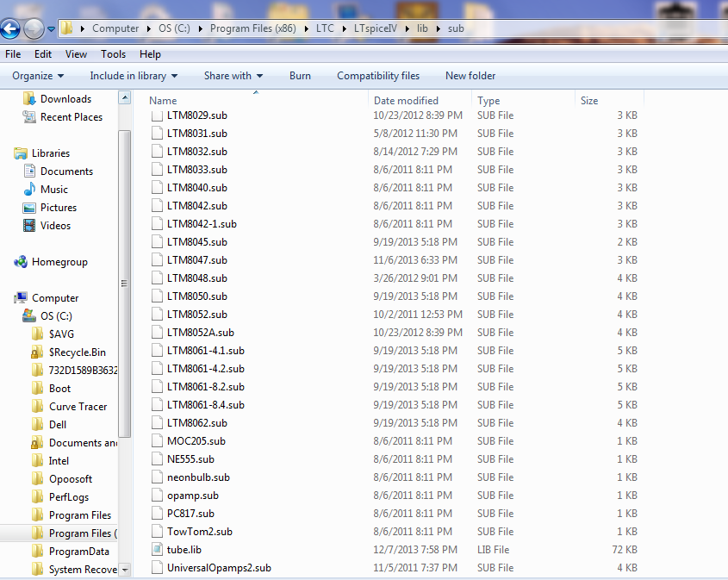Viewport: 728px width, 580px height.
Task: Select the LTM8061-4.1.sub file name
Action: pyautogui.click(x=206, y=351)
